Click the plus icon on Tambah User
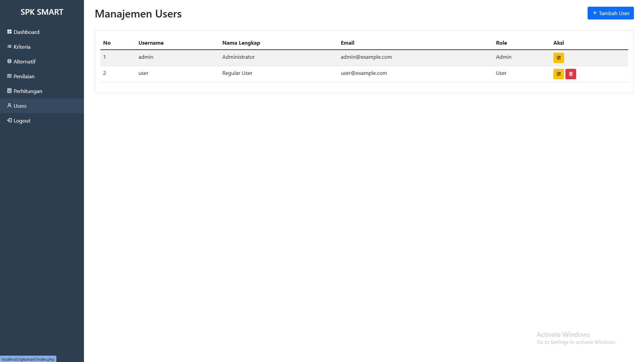This screenshot has height=362, width=644. pyautogui.click(x=595, y=13)
